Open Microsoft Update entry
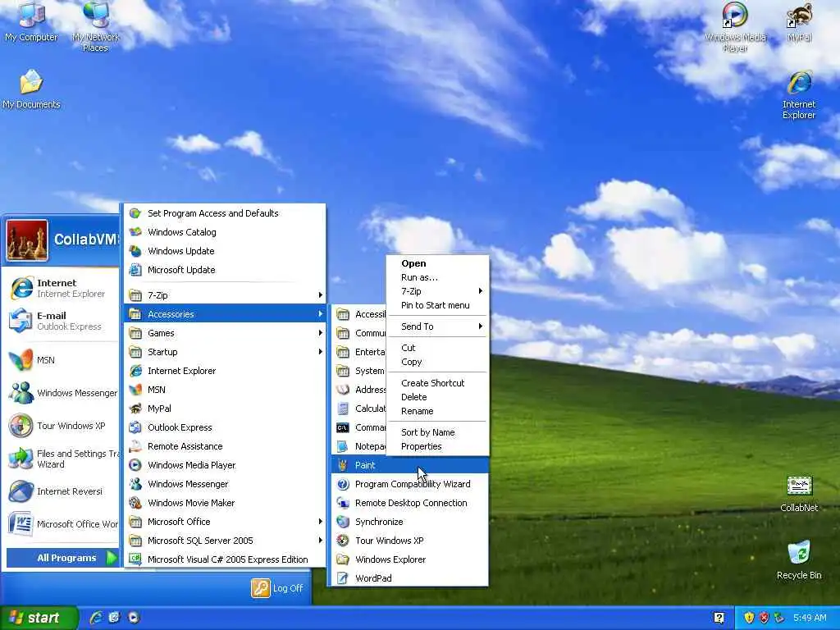The width and height of the screenshot is (840, 630). click(225, 270)
